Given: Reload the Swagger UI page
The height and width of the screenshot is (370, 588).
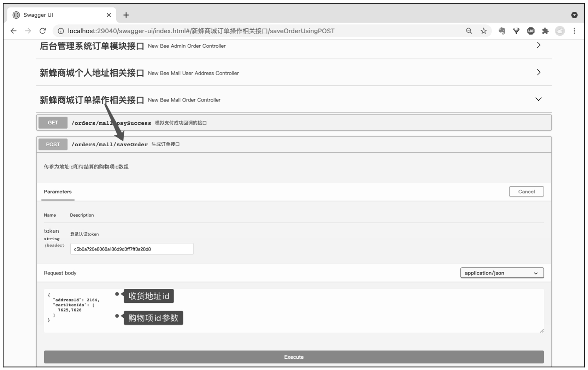Looking at the screenshot, I should (x=43, y=31).
